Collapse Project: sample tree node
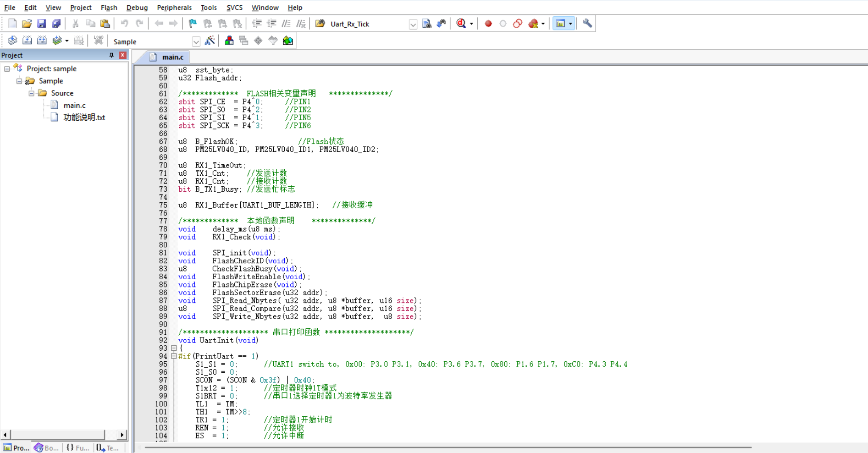Screen dimensions: 868x453 point(7,69)
